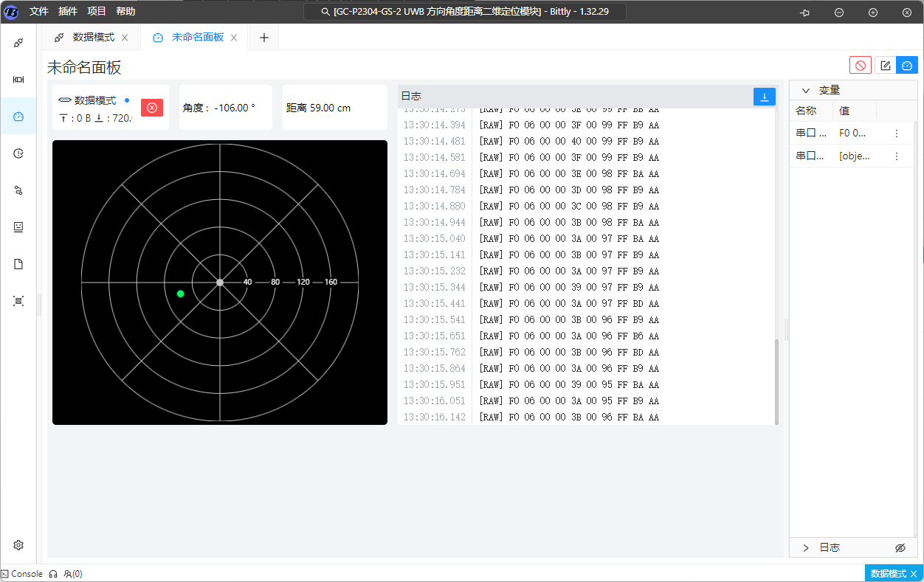The width and height of the screenshot is (924, 582).
Task: Toggle visibility eye icon in the 日志 section
Action: coord(900,548)
